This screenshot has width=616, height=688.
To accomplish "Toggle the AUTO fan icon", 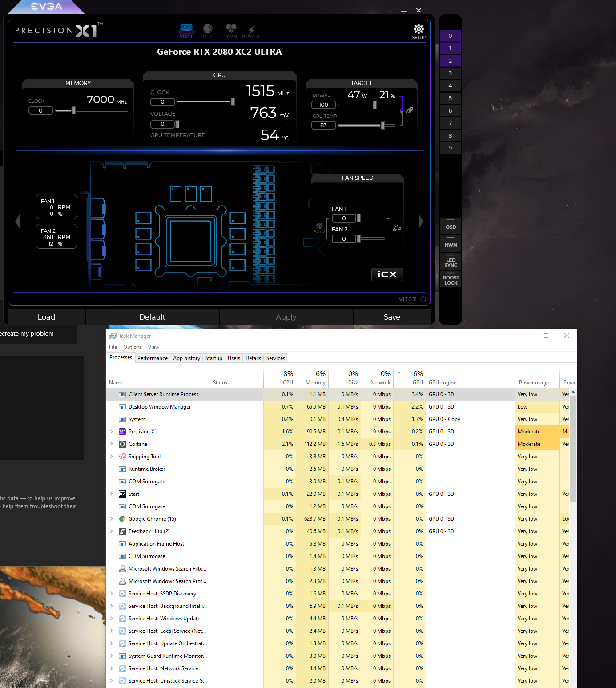I will point(319,228).
